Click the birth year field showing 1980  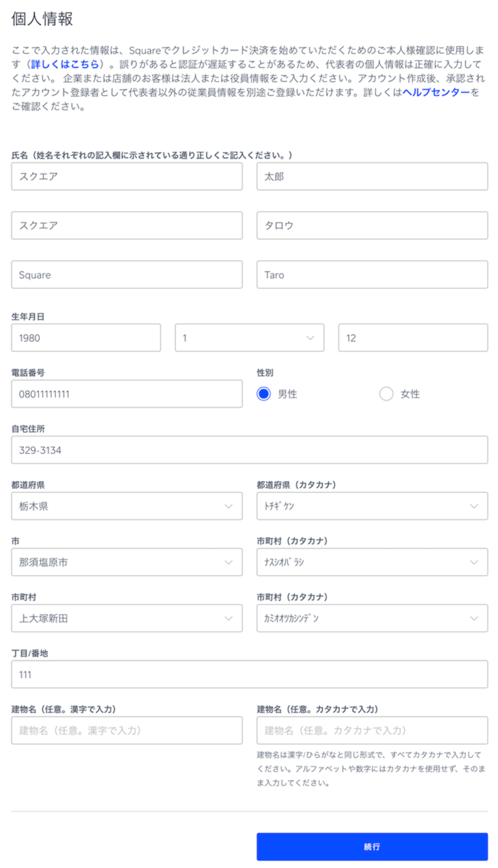(x=86, y=338)
